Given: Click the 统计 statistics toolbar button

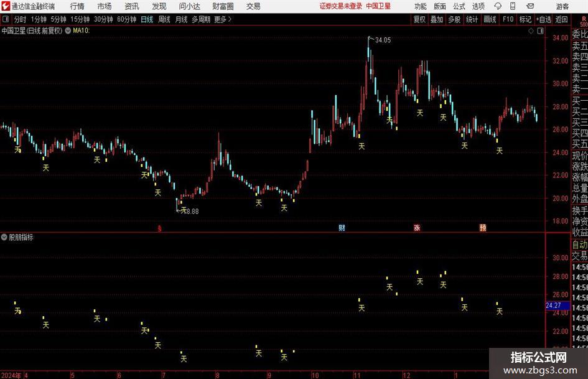Looking at the screenshot, I should pos(472,19).
